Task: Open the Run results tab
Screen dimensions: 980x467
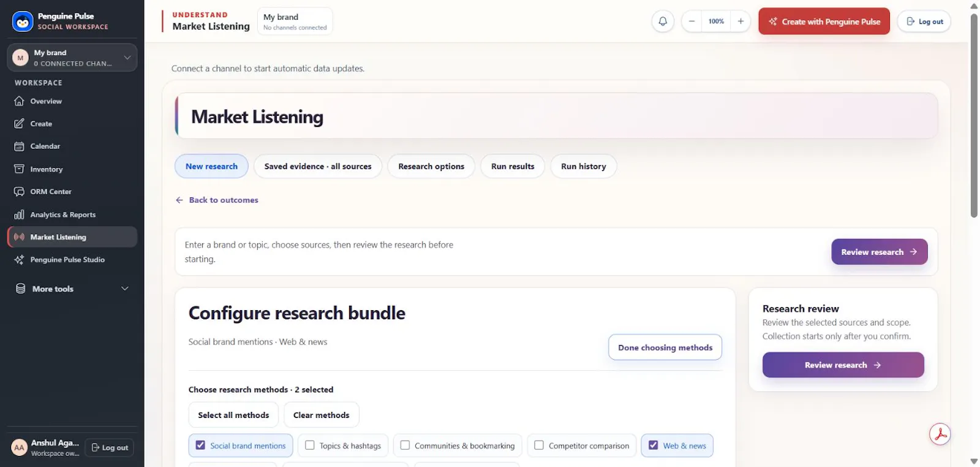Action: click(x=513, y=166)
